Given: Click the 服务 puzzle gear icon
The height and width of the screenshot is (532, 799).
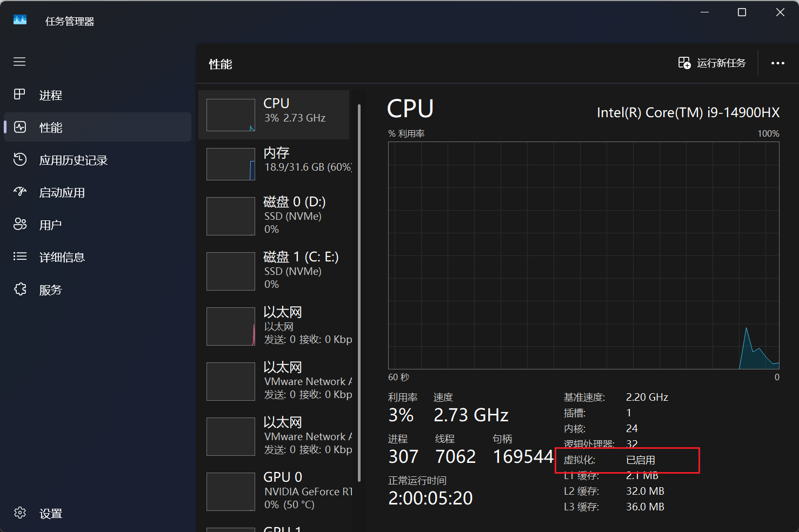Looking at the screenshot, I should coord(20,289).
